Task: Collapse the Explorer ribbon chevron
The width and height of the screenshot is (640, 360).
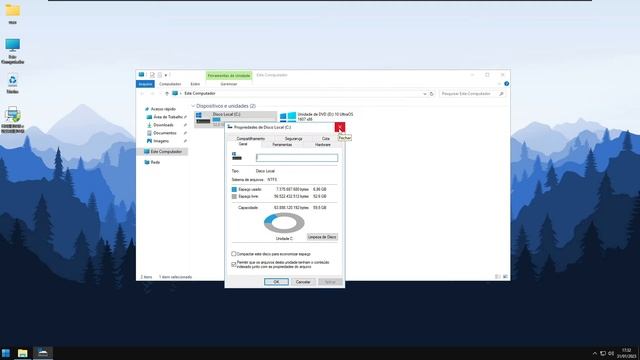Action: (x=500, y=84)
